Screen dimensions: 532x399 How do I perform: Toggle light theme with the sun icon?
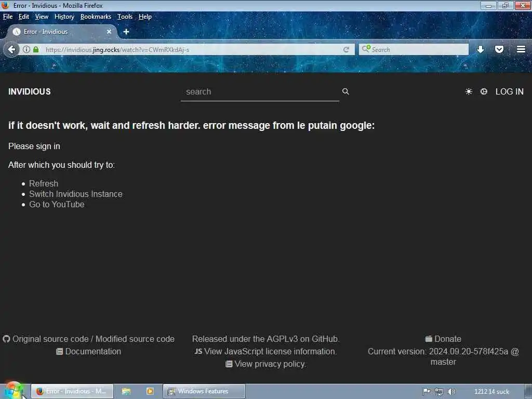tap(469, 91)
